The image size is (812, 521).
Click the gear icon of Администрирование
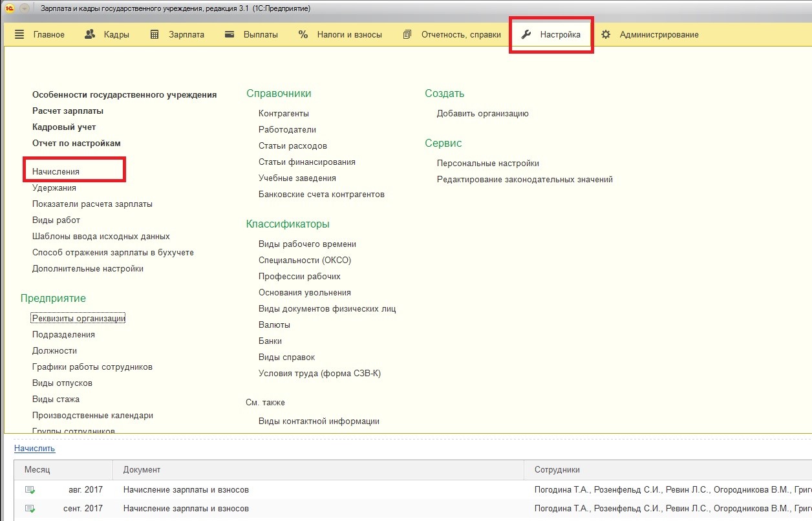606,34
